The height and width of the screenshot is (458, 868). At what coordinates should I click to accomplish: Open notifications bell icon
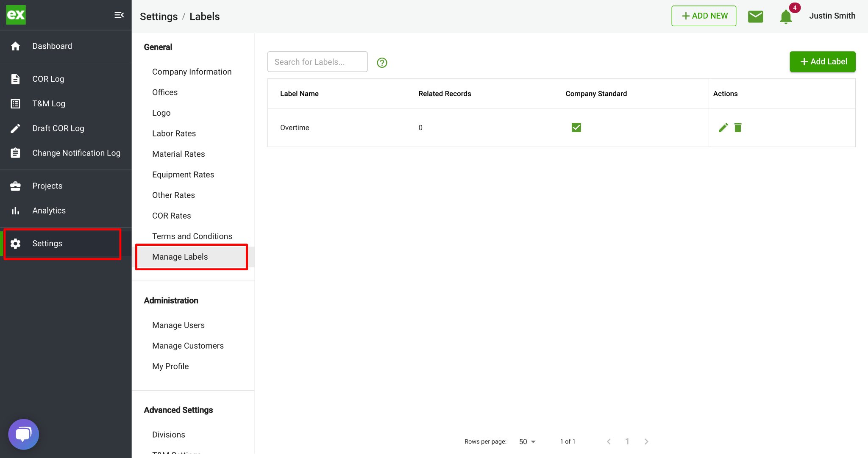point(785,17)
